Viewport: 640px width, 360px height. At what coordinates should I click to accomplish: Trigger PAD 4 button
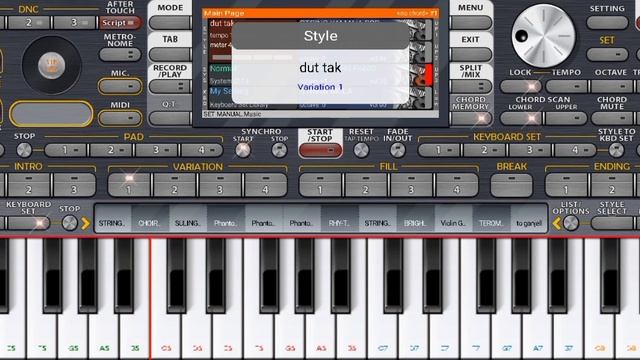(202, 150)
